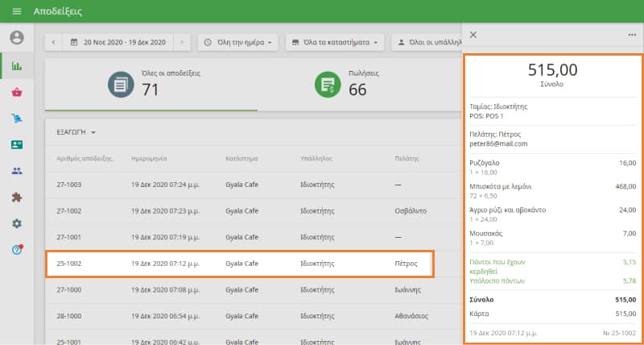Open Integrations puzzle sidebar icon
The height and width of the screenshot is (345, 644).
pos(17,197)
